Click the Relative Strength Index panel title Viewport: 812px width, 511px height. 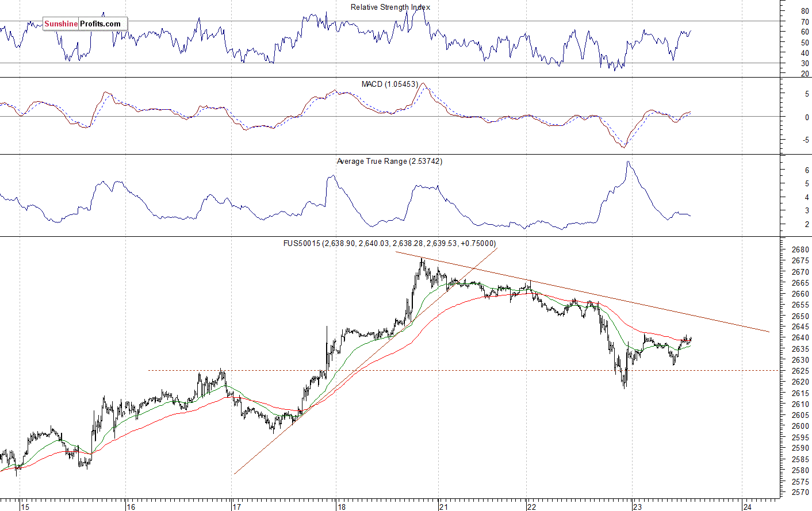pyautogui.click(x=390, y=7)
